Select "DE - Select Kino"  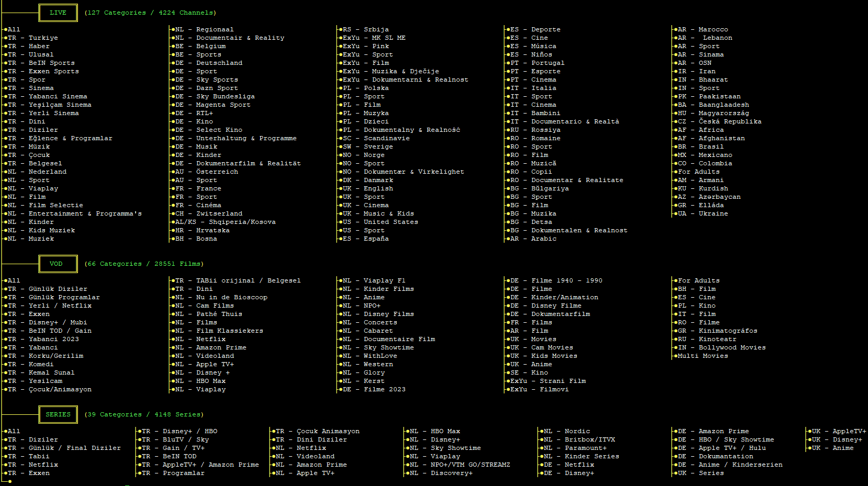coord(209,130)
